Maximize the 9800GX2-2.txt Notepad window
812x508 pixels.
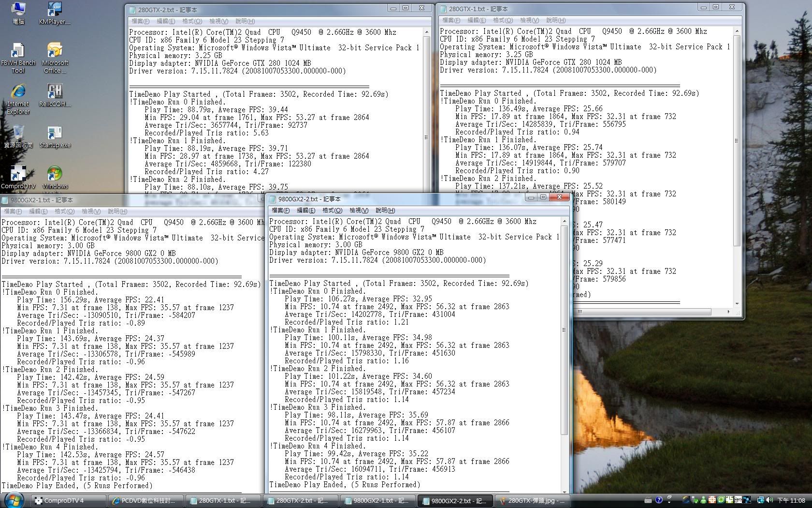click(x=543, y=197)
